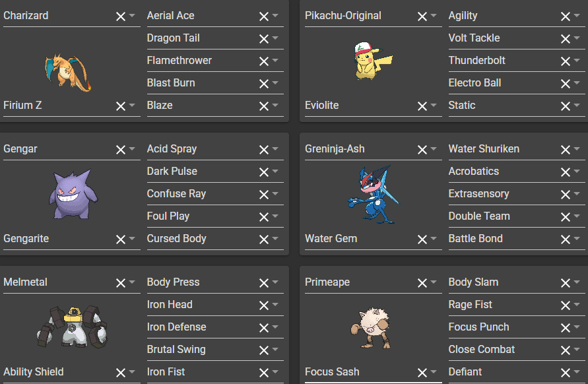Remove the Dragon Tail move
Screen dimensions: 588x384
[x=264, y=39]
